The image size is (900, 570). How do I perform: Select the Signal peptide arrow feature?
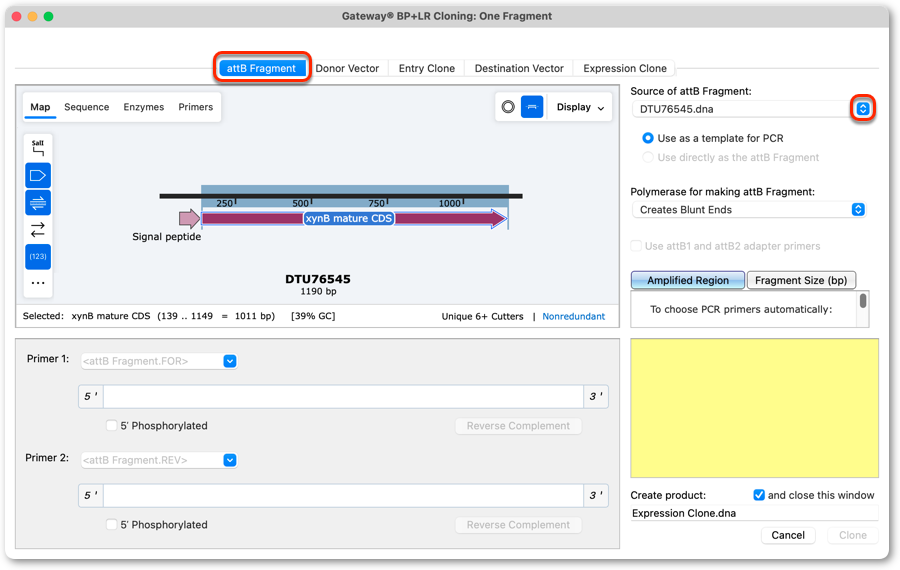pyautogui.click(x=189, y=219)
